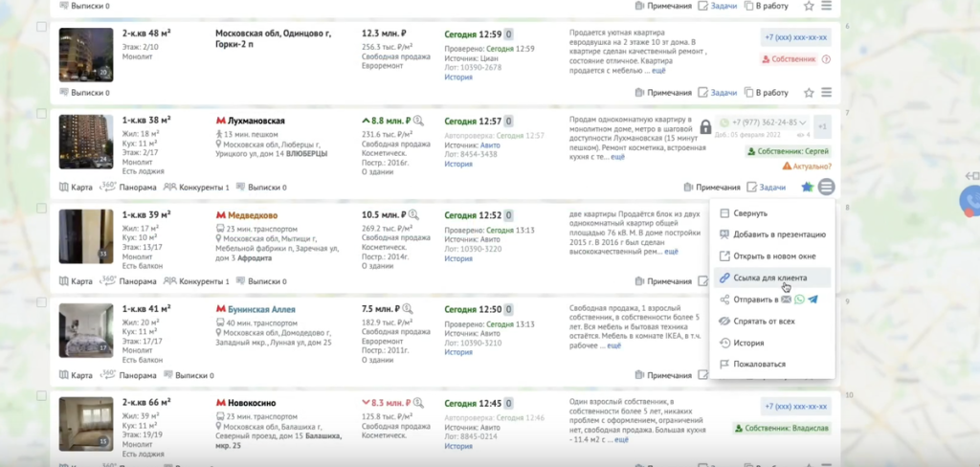Choose Добавить в презентацию in the menu
Image resolution: width=980 pixels, height=467 pixels.
(x=772, y=234)
